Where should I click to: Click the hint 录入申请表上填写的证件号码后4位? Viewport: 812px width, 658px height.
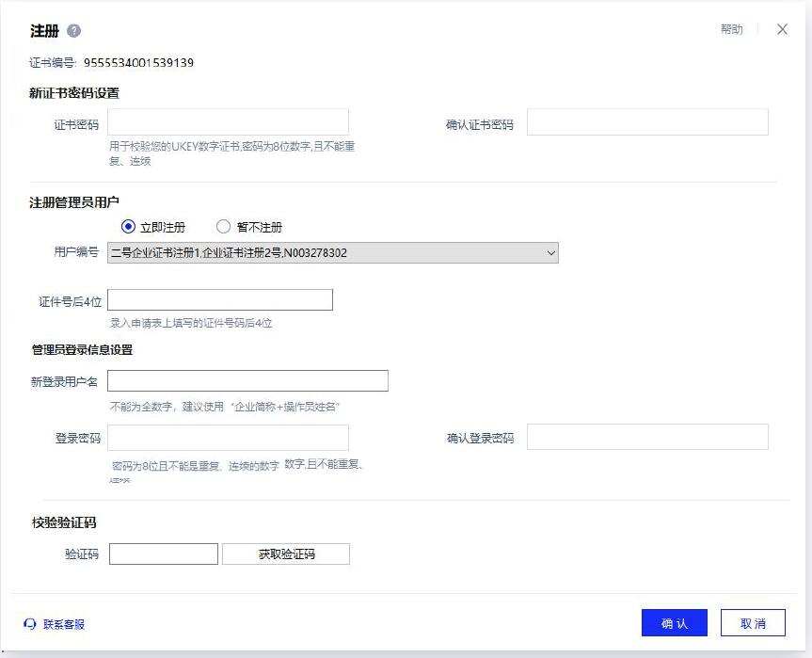coord(191,323)
